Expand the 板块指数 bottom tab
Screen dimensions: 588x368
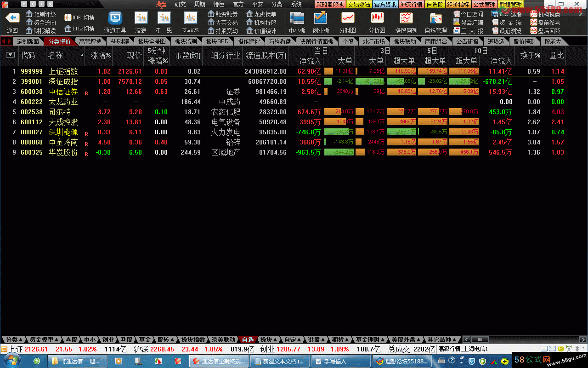point(193,339)
